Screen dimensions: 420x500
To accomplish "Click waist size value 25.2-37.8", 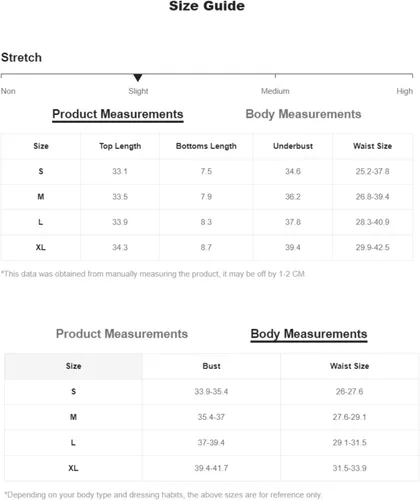I will pyautogui.click(x=372, y=171).
